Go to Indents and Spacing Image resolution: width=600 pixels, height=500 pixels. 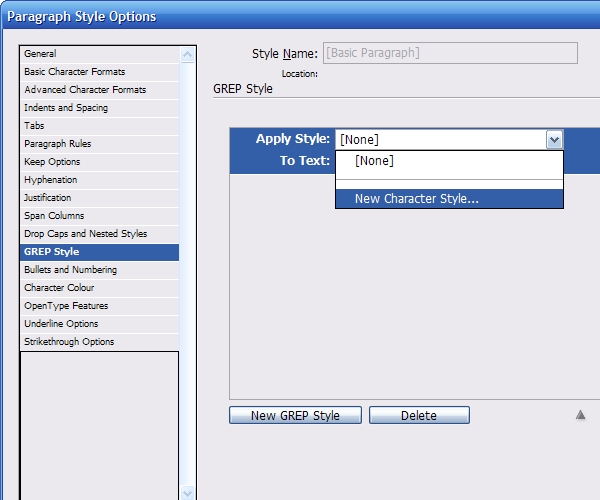tap(99, 108)
